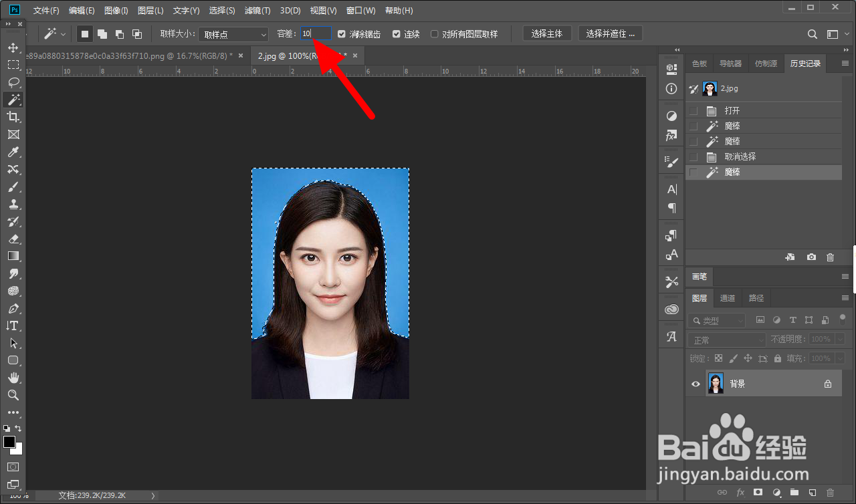Select the Crop tool
This screenshot has width=856, height=504.
[x=13, y=117]
